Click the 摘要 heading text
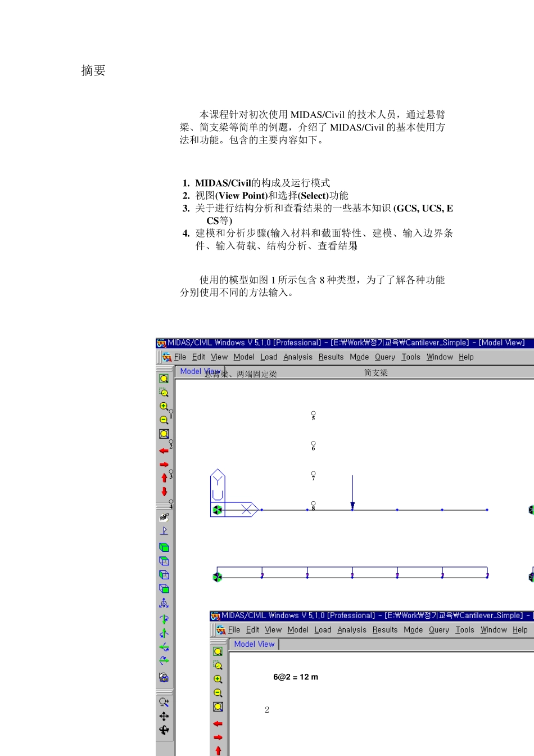 coord(93,70)
